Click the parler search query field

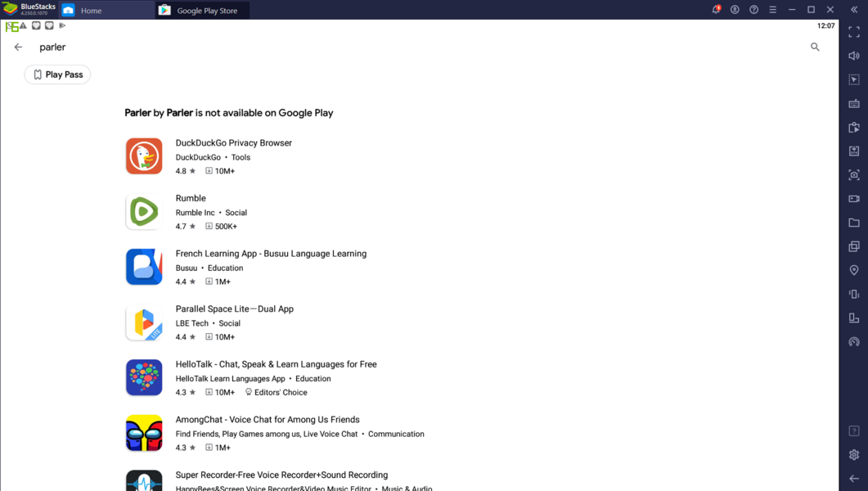click(x=52, y=47)
